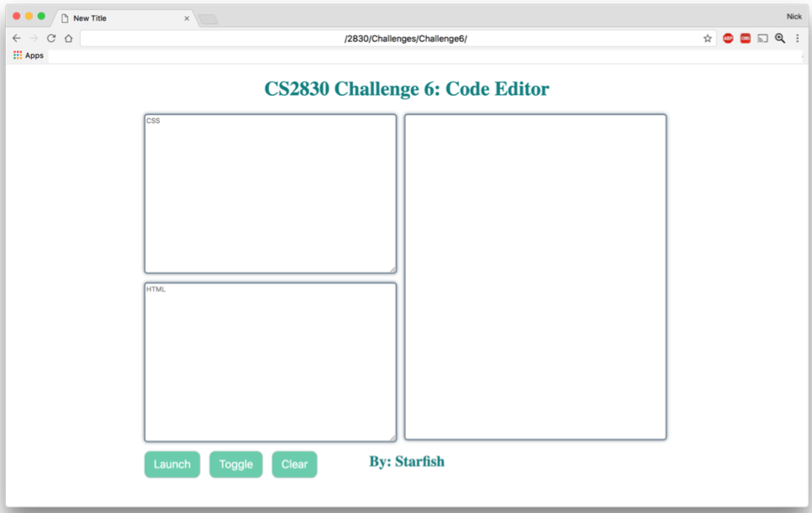Viewport: 812px width, 513px height.
Task: Click the By: Starfish text
Action: pyautogui.click(x=407, y=461)
